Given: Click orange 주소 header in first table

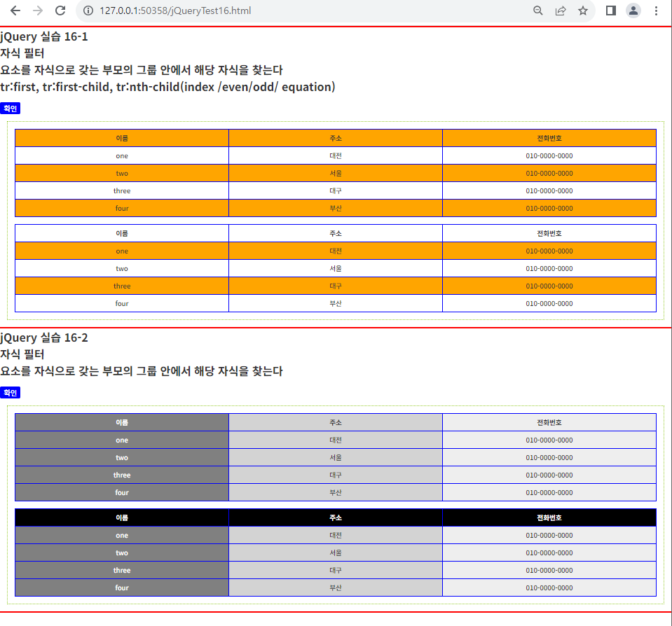Looking at the screenshot, I should point(336,139).
